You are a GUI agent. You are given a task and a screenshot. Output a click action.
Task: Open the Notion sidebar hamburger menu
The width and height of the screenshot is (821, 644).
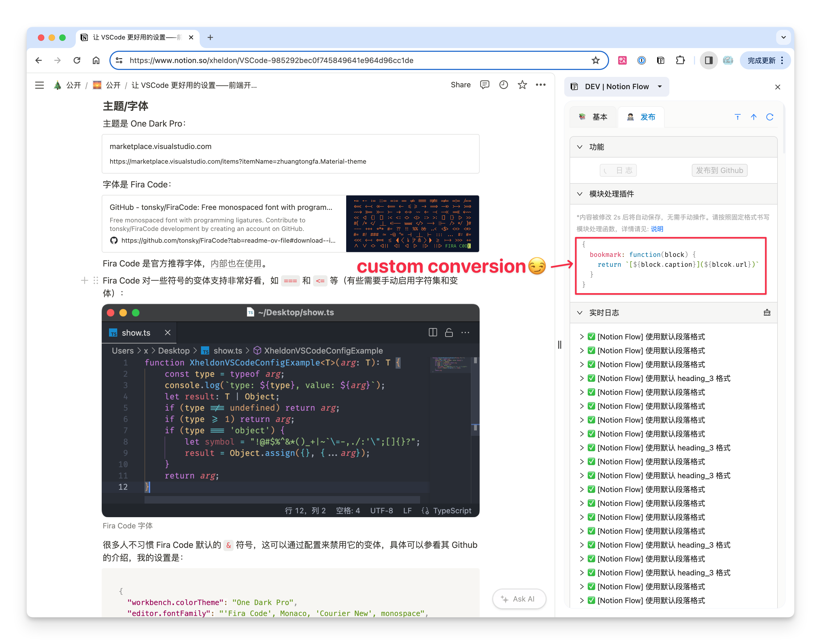(39, 85)
